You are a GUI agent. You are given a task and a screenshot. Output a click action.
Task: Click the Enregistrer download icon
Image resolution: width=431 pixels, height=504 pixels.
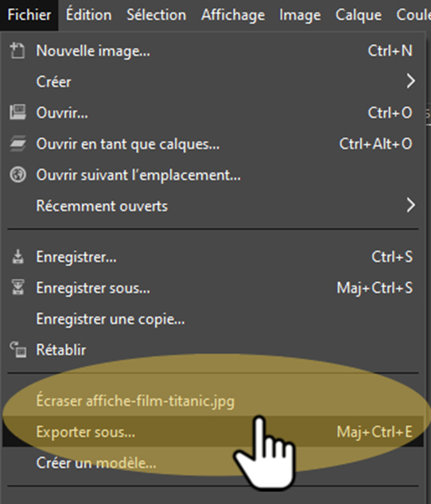tap(17, 257)
